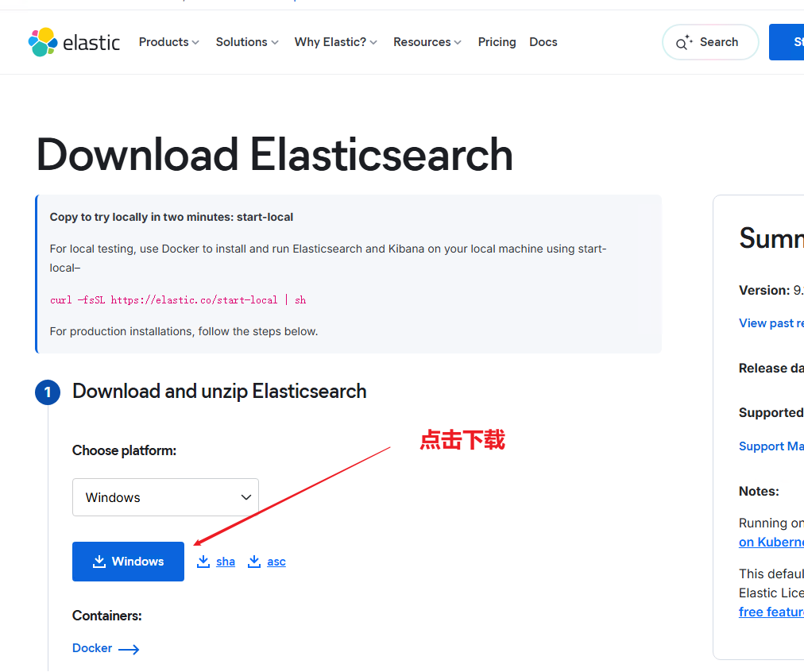Click the arrow icon next to Docker

(129, 650)
